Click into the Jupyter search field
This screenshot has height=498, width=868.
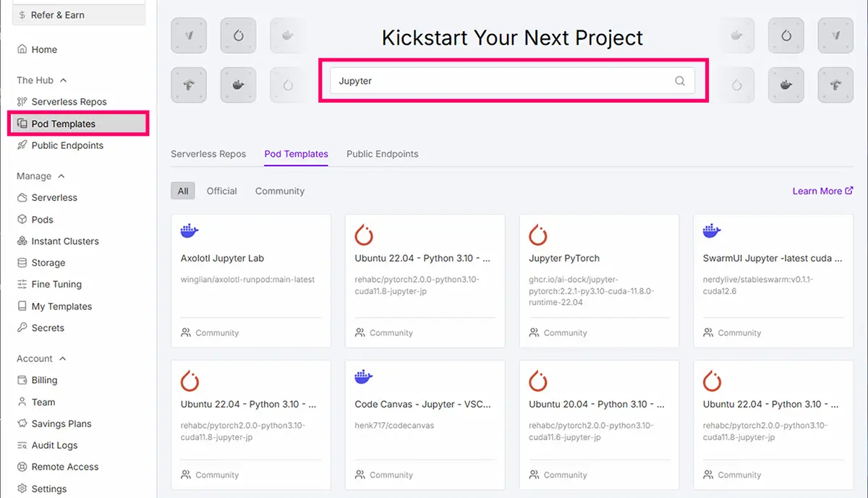tap(499, 81)
